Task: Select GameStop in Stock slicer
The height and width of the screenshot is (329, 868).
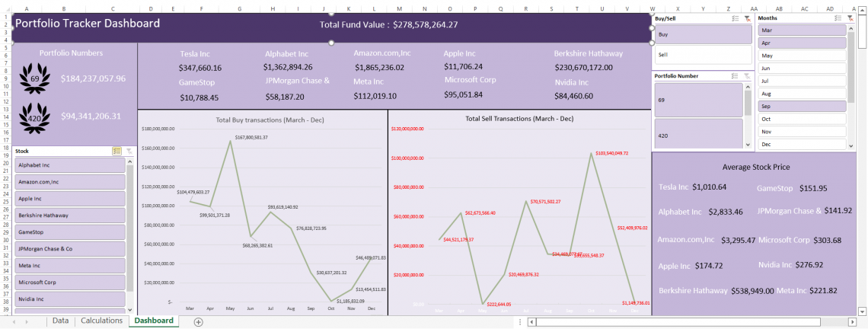Action: click(x=71, y=232)
